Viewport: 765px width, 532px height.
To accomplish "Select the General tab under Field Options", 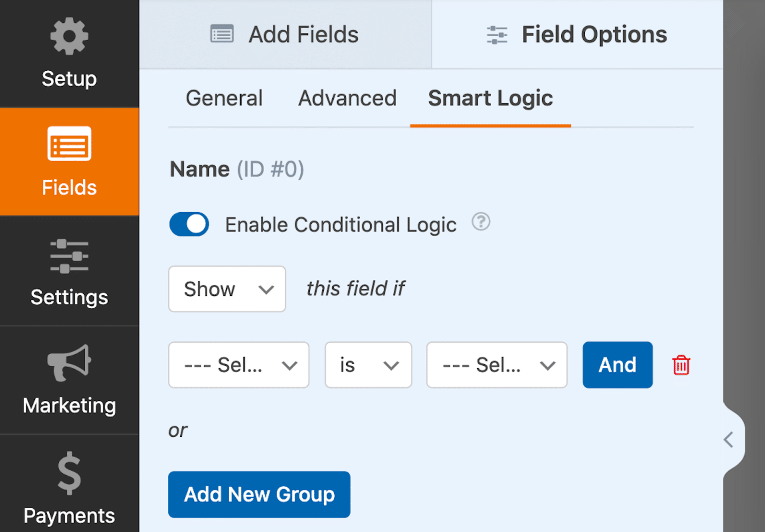I will click(224, 98).
